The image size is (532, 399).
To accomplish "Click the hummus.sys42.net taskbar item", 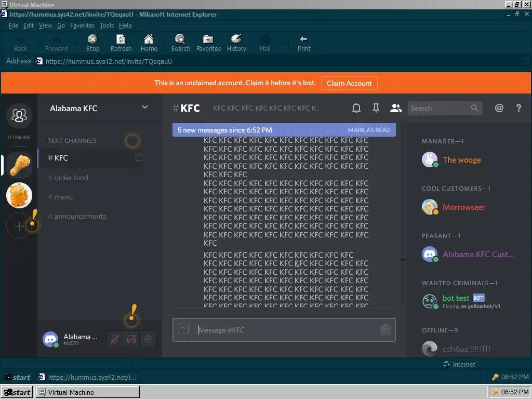I will pyautogui.click(x=87, y=377).
